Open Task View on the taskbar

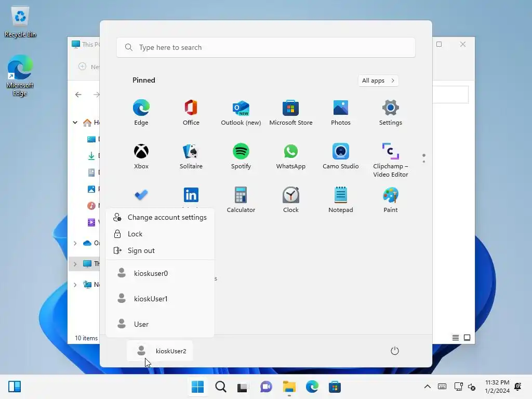point(242,387)
